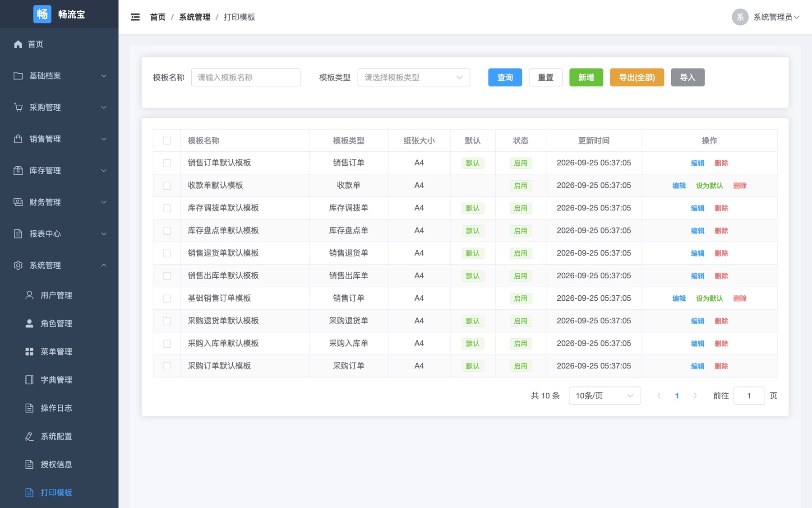
Task: Click the green 新增 button
Action: click(586, 77)
